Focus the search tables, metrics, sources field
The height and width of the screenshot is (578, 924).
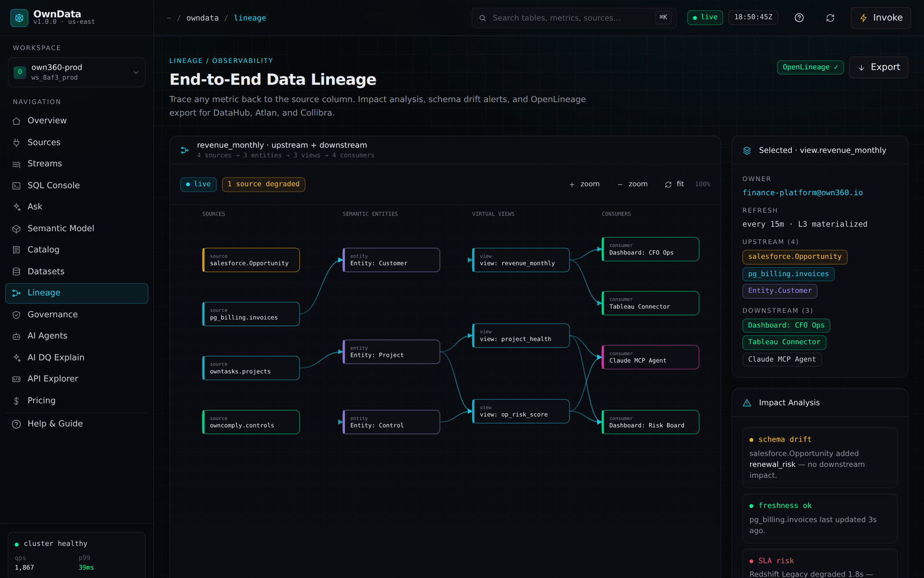575,18
